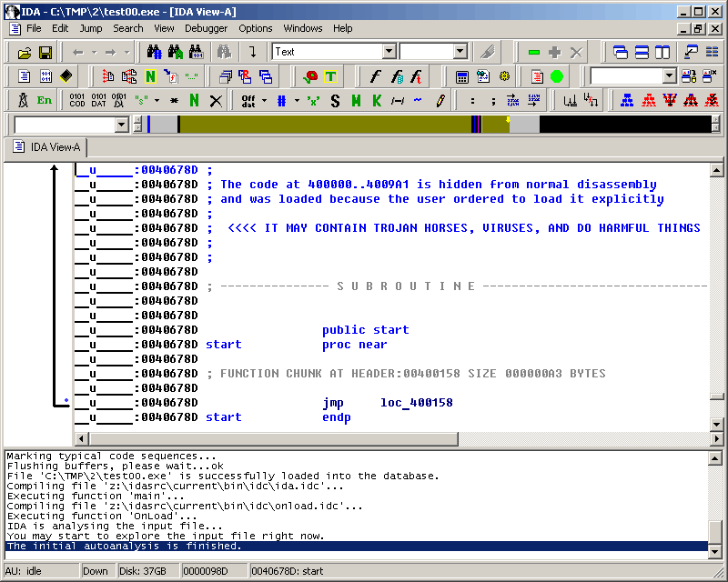The width and height of the screenshot is (728, 582).
Task: Click the cascade windows icon
Action: click(621, 53)
